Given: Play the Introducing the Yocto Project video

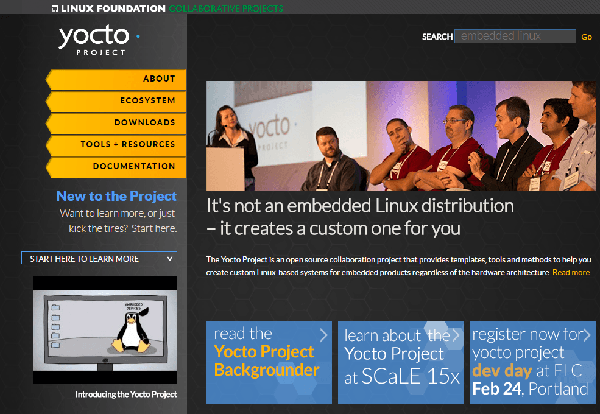Looking at the screenshot, I should click(105, 330).
